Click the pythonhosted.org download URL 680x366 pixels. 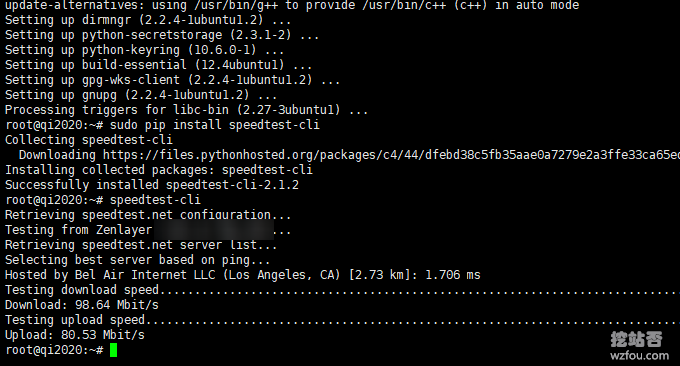(x=391, y=155)
